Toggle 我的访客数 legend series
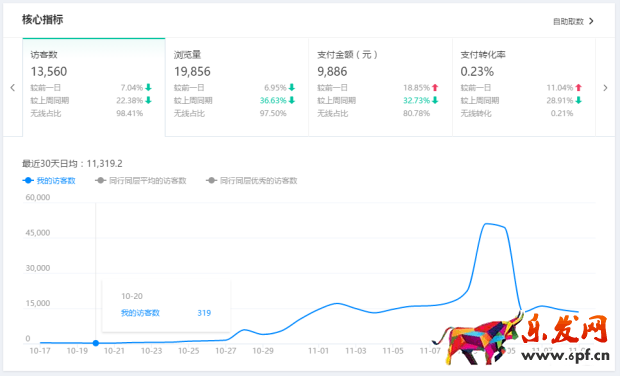The width and height of the screenshot is (620, 376). click(49, 181)
